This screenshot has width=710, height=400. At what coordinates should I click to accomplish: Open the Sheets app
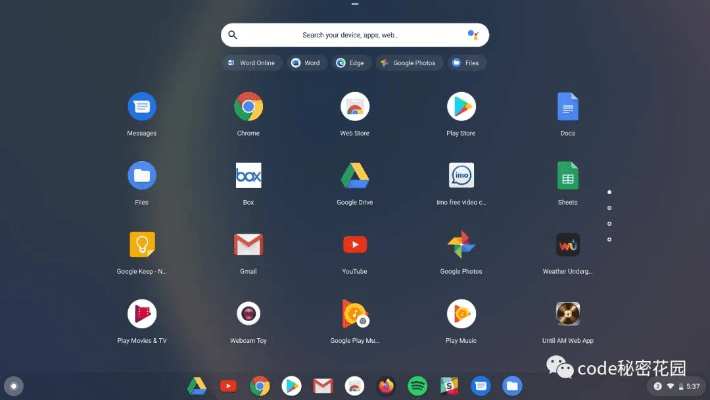click(567, 176)
